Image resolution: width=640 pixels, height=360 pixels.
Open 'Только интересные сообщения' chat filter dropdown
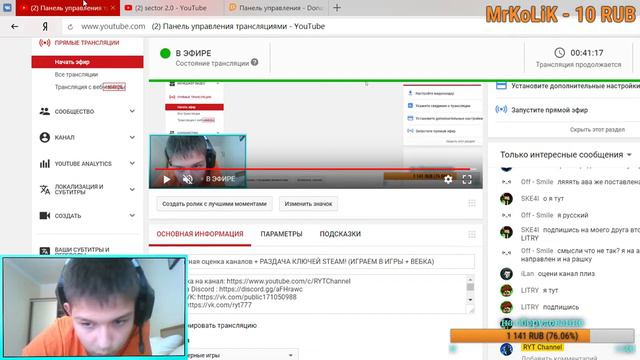point(566,155)
